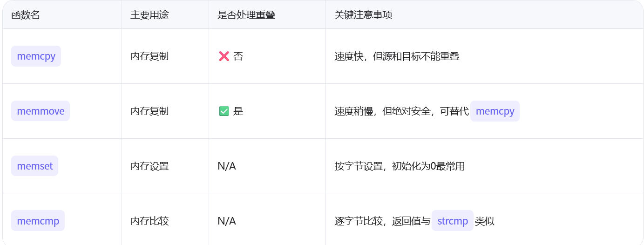The image size is (644, 245).
Task: Click the 关键注意事项 column header
Action: tap(363, 15)
